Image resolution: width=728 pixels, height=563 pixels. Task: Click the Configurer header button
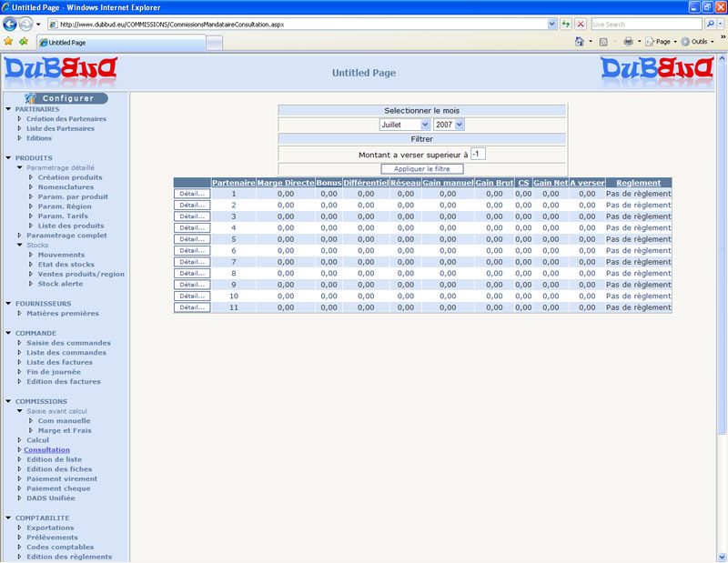click(65, 97)
